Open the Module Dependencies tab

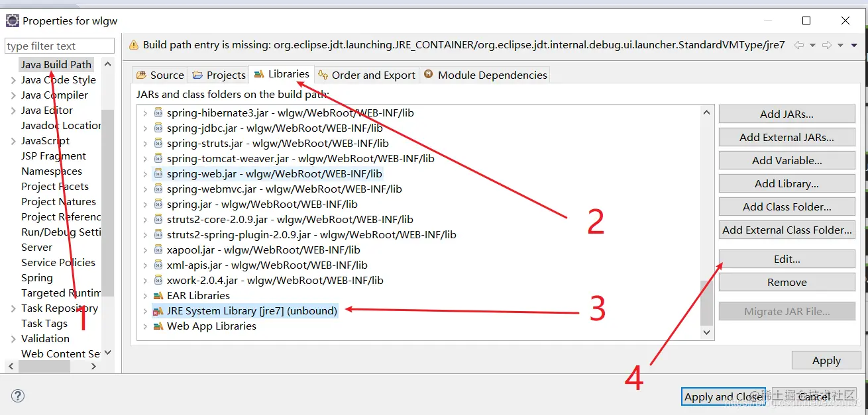(485, 75)
